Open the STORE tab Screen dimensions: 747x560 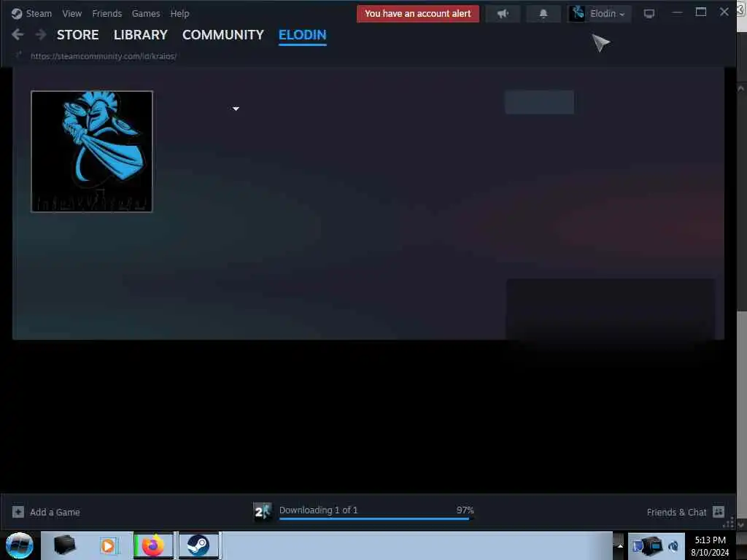(77, 35)
